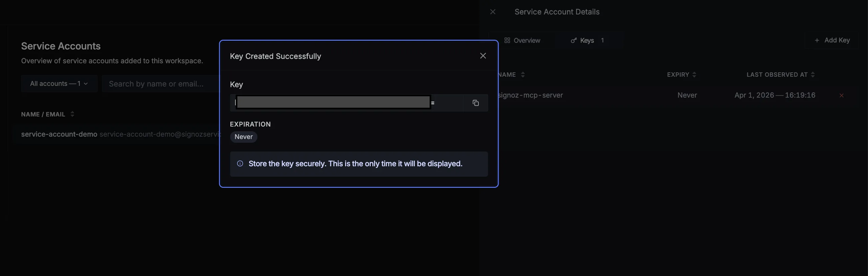
Task: Sort accounts by NAME / EMAIL
Action: coord(72,114)
